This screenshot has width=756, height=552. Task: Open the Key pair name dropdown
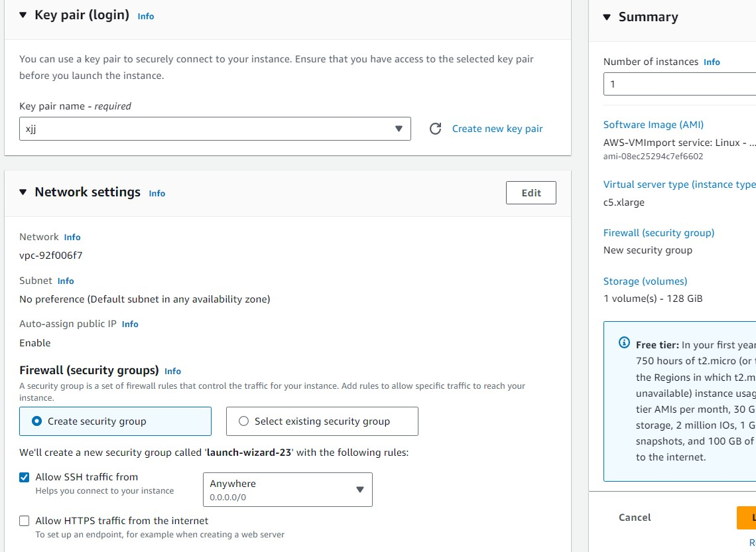215,129
